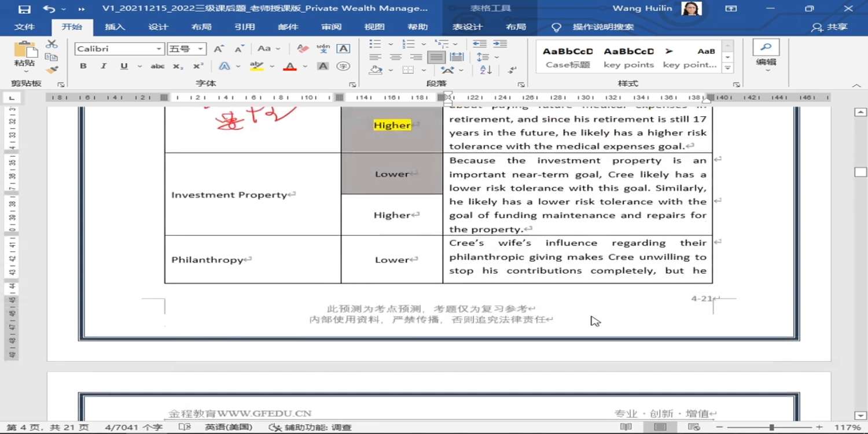Viewport: 868px width, 434px height.
Task: Save document using quick access icon
Action: (24, 9)
